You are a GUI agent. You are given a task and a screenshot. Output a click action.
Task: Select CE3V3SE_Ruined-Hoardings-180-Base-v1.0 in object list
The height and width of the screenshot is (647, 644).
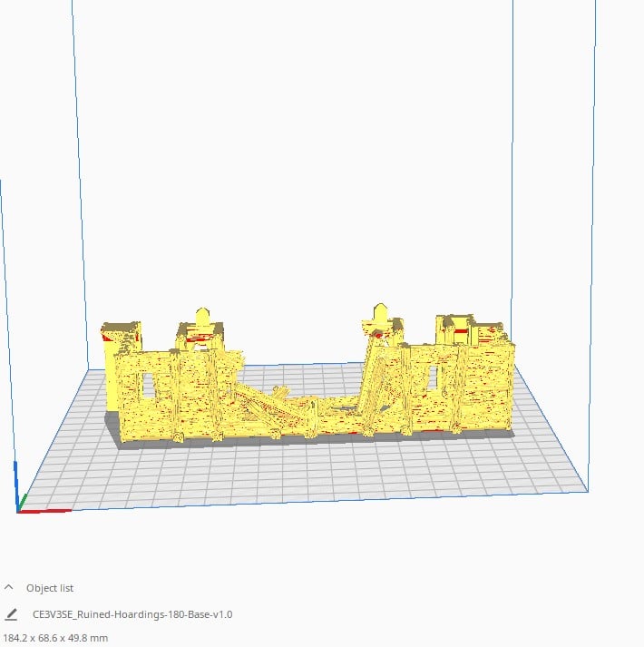pos(132,614)
